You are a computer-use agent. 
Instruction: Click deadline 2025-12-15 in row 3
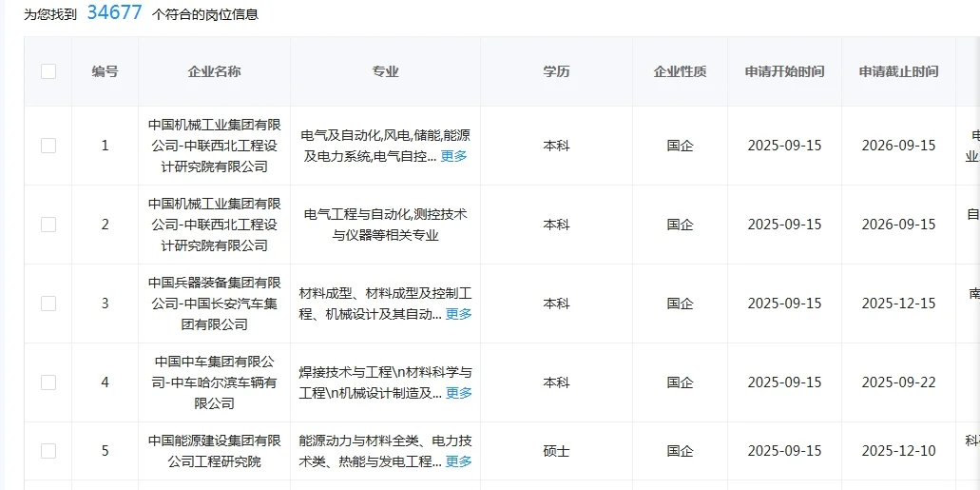[x=899, y=303]
